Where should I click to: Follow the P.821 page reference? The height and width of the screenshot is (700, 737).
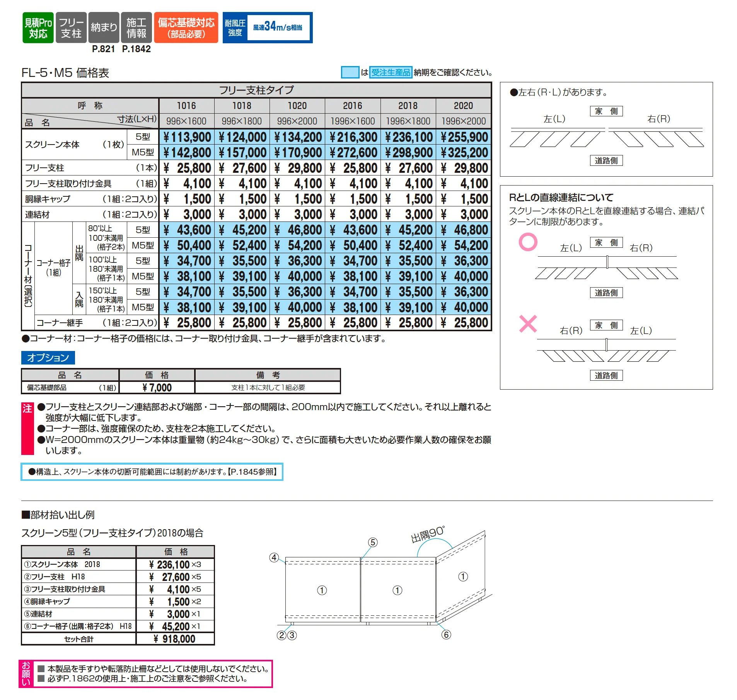tap(103, 49)
